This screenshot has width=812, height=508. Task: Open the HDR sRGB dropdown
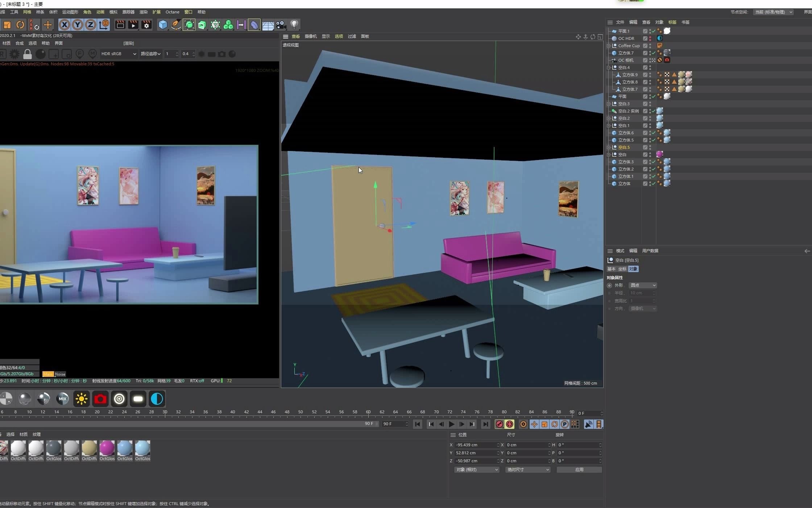(x=119, y=54)
